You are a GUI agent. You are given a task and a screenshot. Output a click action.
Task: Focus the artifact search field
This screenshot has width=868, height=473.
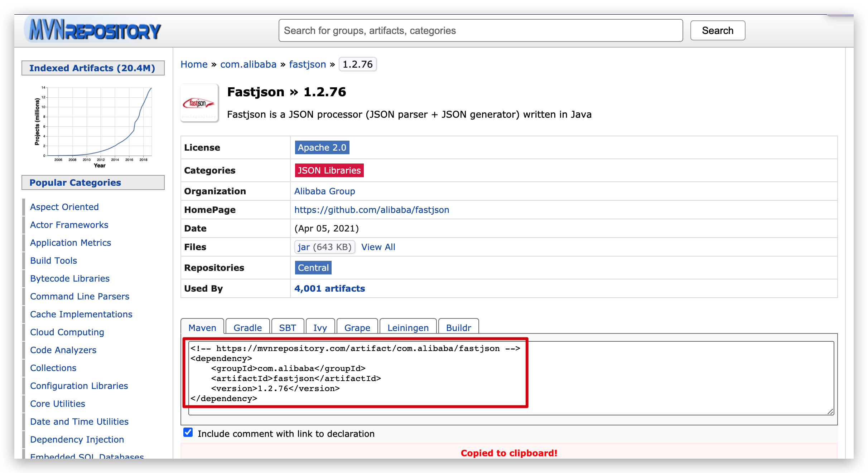481,30
